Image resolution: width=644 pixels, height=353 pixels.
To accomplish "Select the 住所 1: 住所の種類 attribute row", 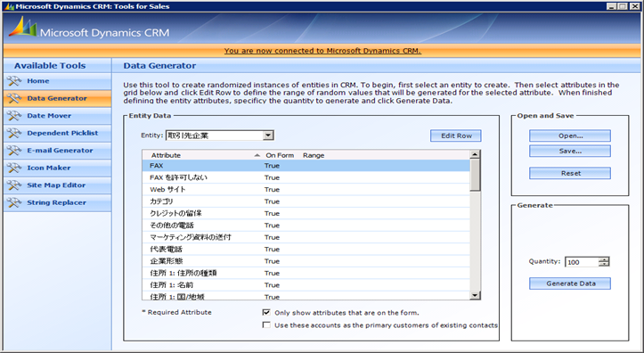I will pos(306,273).
